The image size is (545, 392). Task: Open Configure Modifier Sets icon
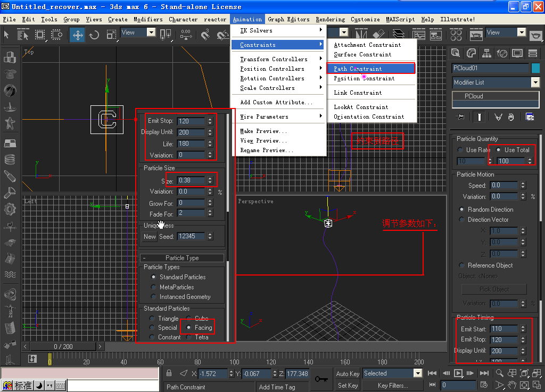coord(530,117)
